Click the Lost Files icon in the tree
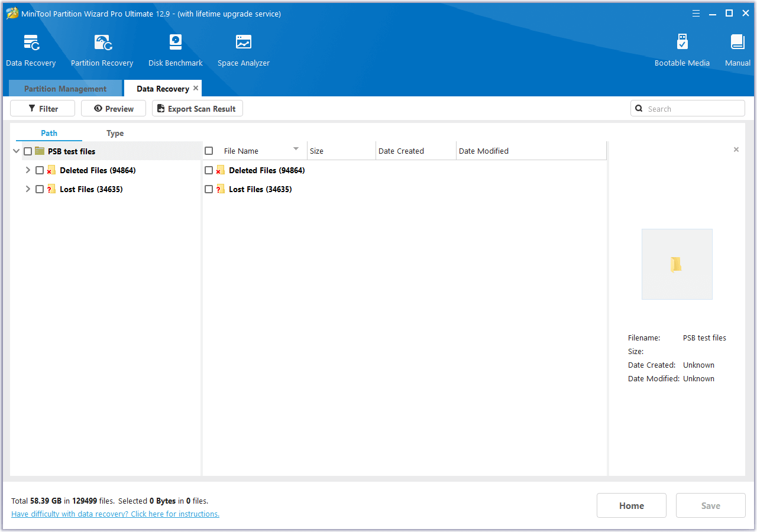 coord(51,189)
